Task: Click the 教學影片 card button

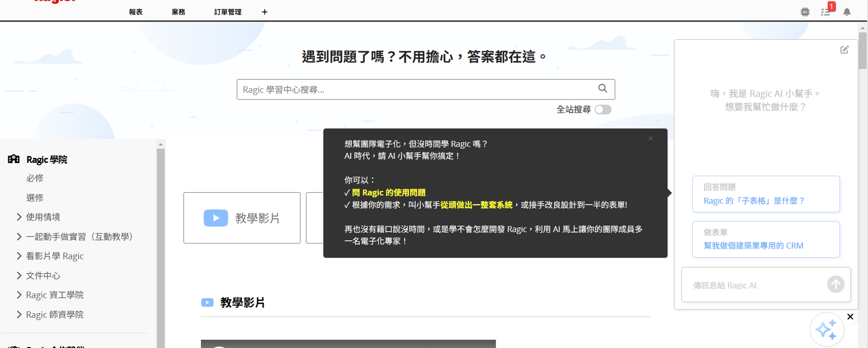Action: coord(242,218)
